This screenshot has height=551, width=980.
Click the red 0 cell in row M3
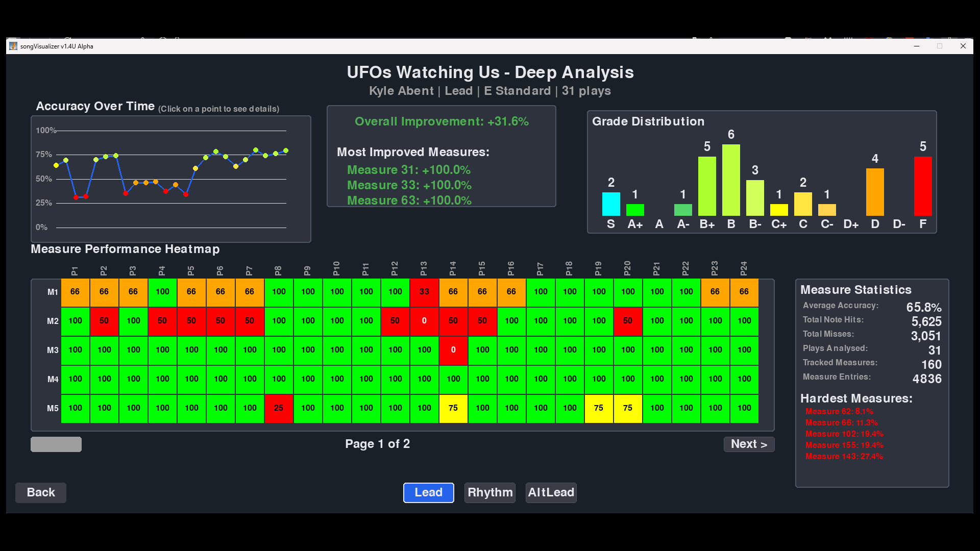click(x=453, y=350)
